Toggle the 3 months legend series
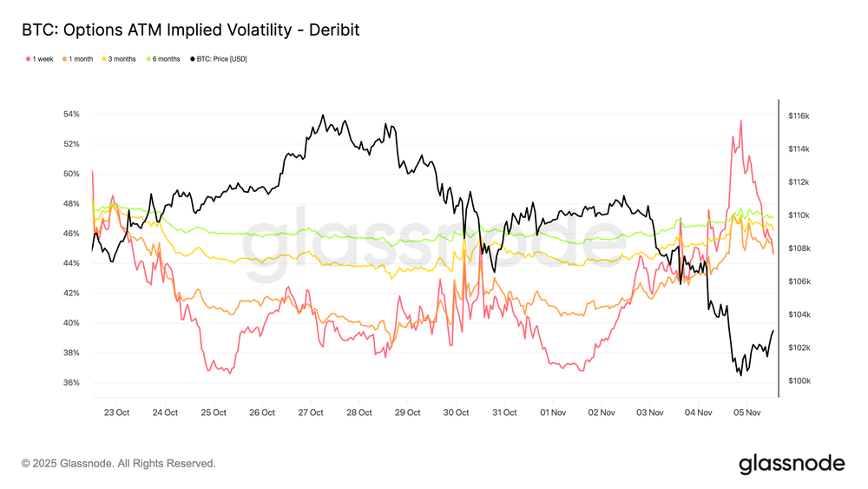 click(122, 59)
